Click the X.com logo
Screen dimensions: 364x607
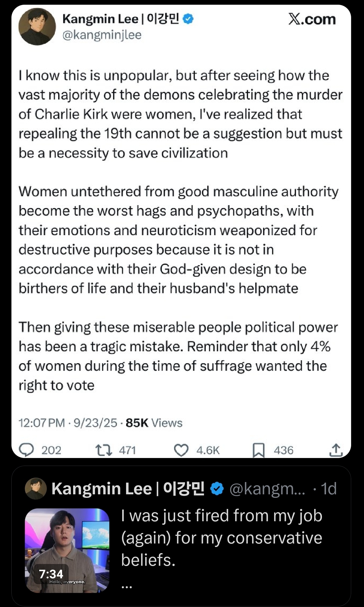click(312, 20)
